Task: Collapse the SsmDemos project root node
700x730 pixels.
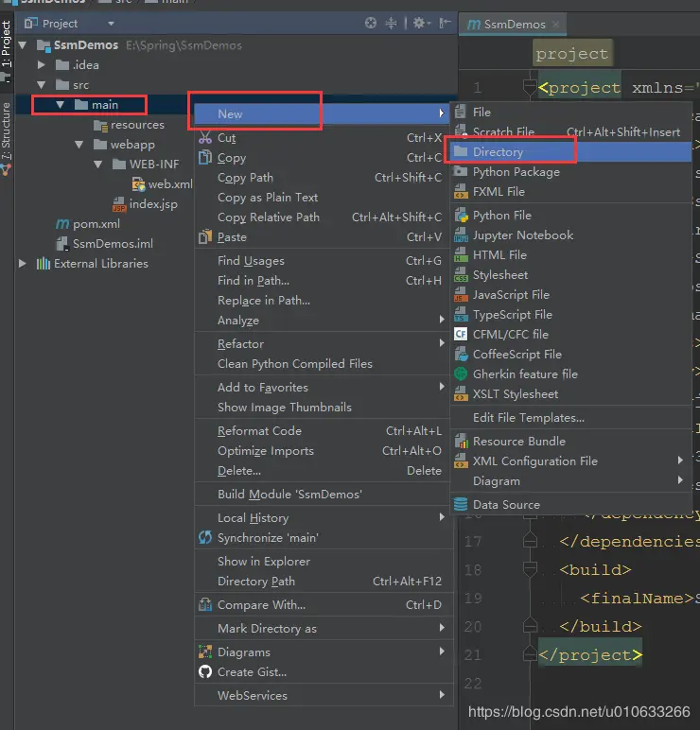Action: click(23, 45)
